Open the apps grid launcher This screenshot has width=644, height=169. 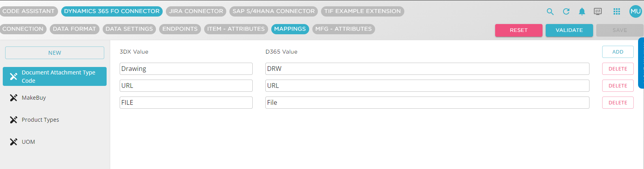(x=617, y=11)
